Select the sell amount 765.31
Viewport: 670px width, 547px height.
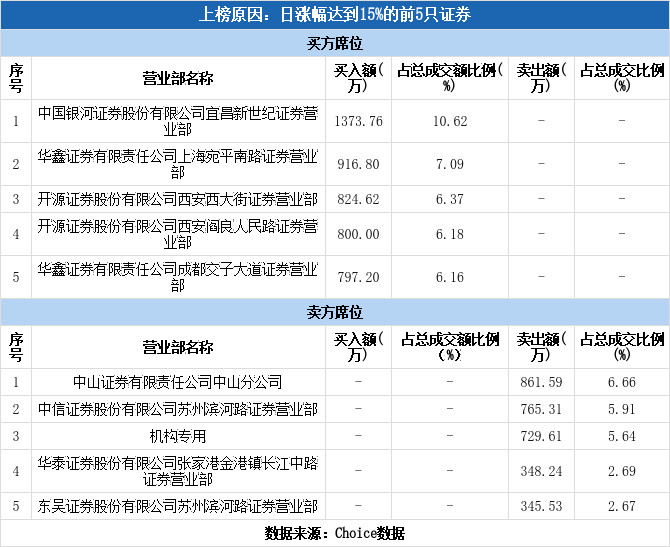point(541,409)
